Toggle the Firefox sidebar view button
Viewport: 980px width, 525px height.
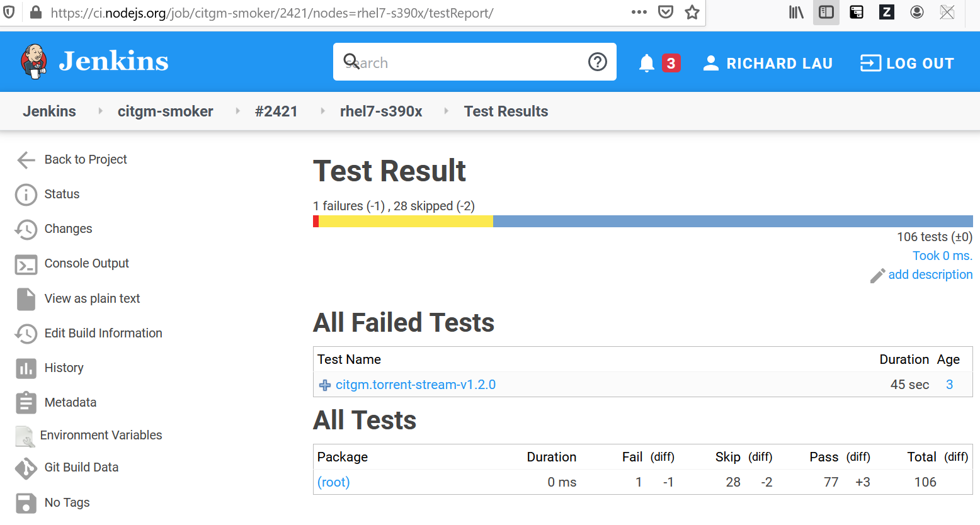826,12
